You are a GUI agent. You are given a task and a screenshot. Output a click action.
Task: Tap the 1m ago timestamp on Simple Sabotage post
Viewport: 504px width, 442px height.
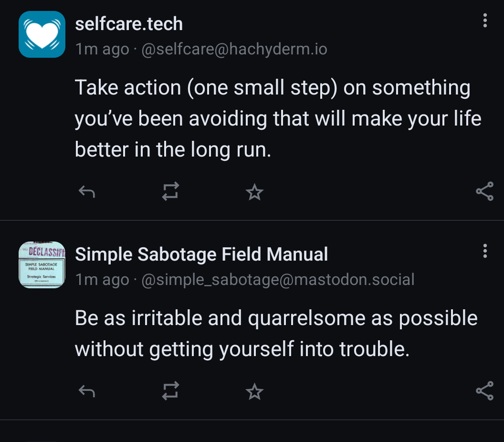click(x=102, y=280)
